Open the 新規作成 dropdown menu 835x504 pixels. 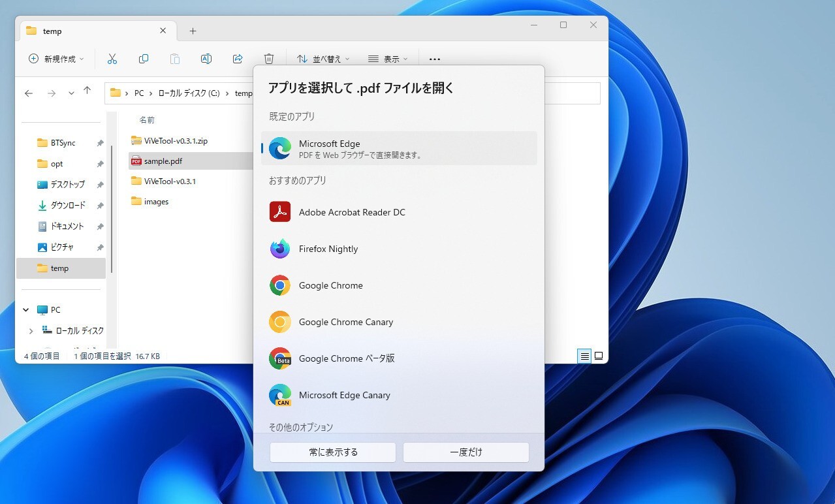point(57,59)
